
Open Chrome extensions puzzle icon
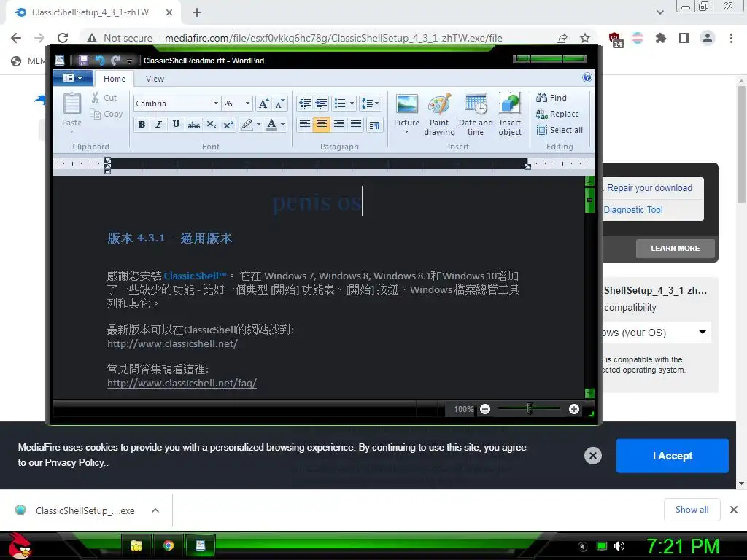point(660,38)
